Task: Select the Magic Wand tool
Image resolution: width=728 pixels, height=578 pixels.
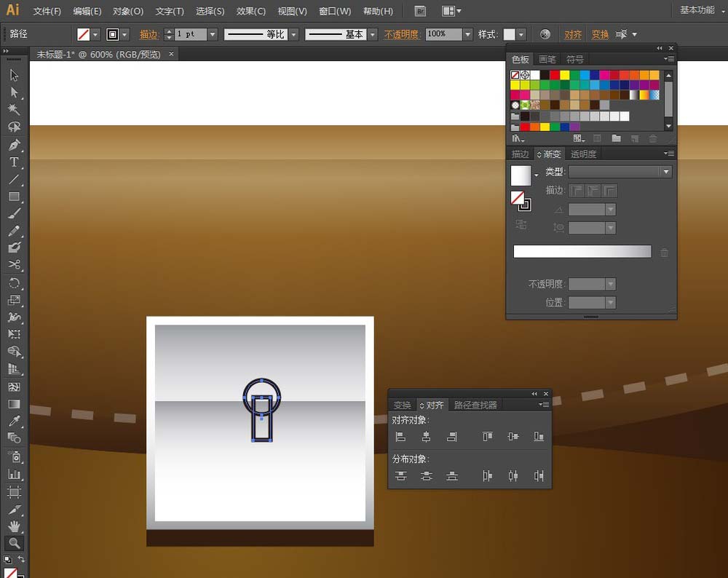Action: click(x=14, y=109)
